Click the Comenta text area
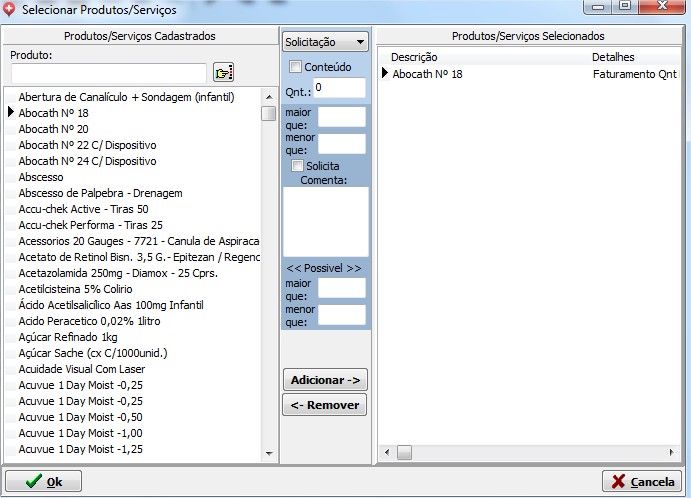 (x=325, y=221)
